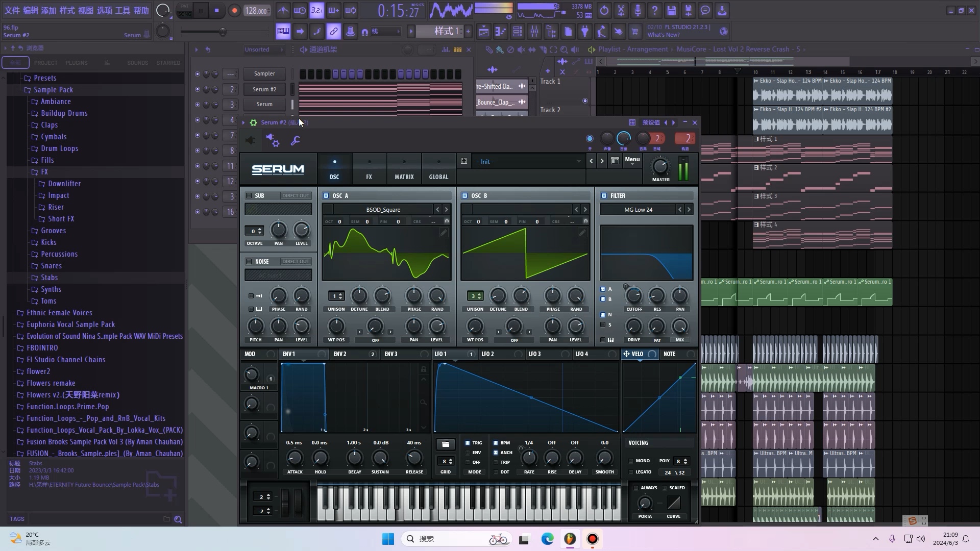Click the Serum save preset disk icon
980x551 pixels.
(463, 161)
